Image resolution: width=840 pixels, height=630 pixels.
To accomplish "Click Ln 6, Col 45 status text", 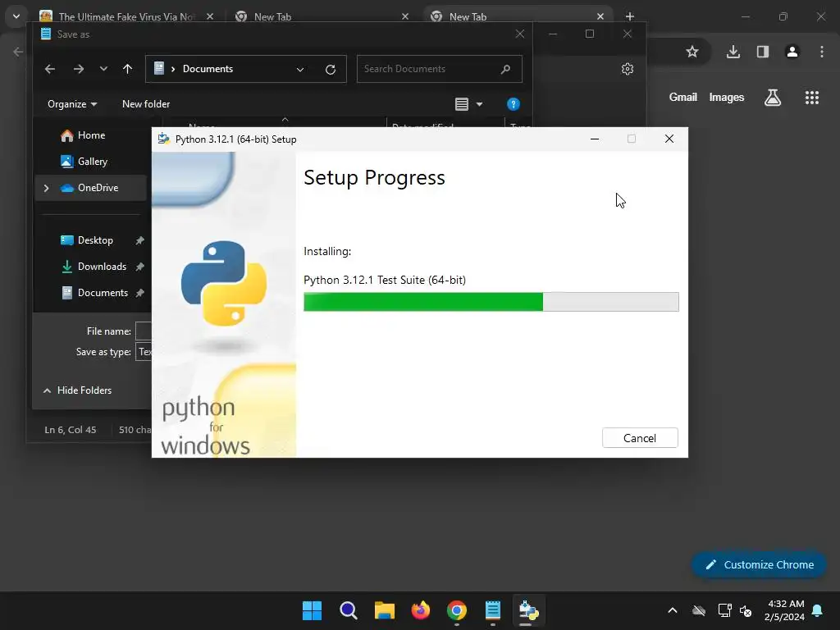I will (71, 430).
